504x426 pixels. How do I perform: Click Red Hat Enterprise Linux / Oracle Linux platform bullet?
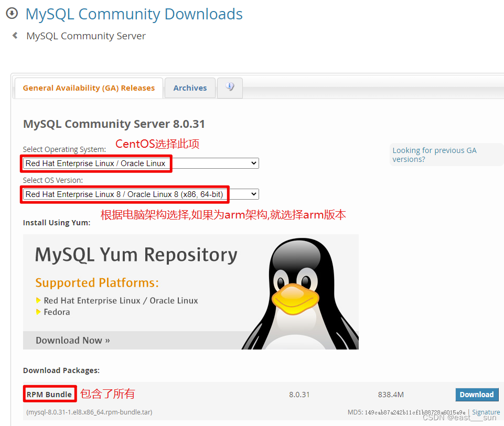tap(121, 300)
